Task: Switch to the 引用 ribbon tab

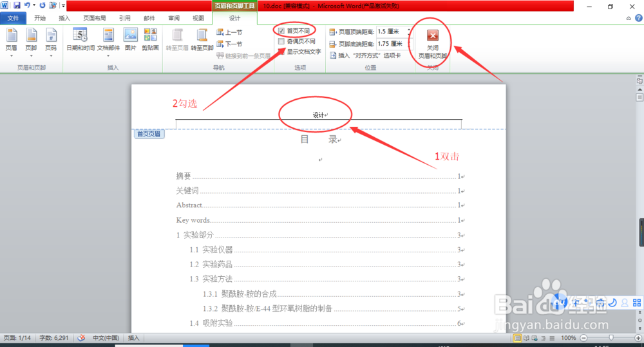Action: (x=124, y=18)
